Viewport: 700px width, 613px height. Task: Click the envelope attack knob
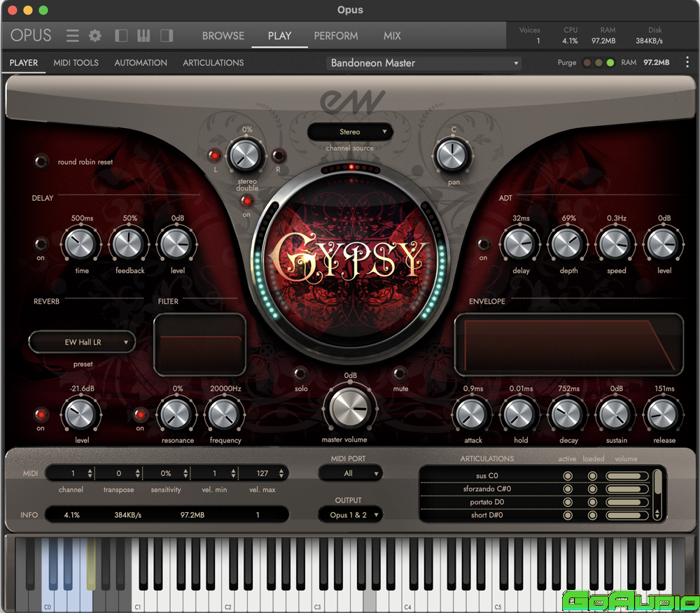point(471,414)
